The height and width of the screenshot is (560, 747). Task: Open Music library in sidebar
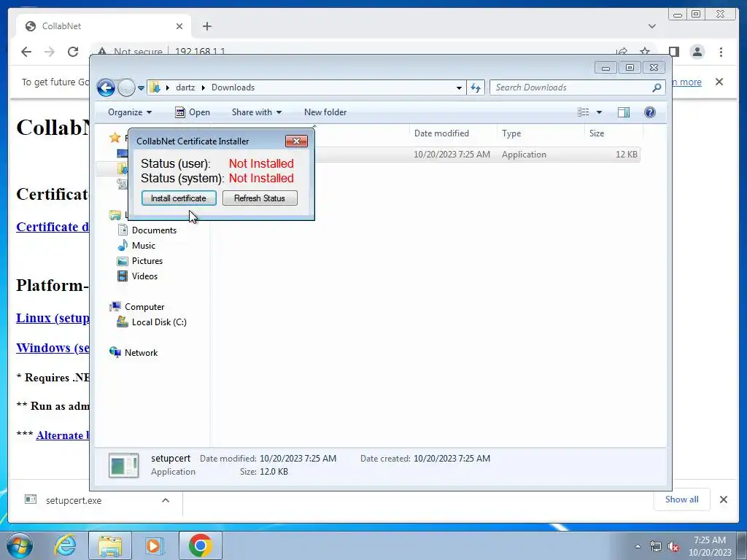[136, 246]
